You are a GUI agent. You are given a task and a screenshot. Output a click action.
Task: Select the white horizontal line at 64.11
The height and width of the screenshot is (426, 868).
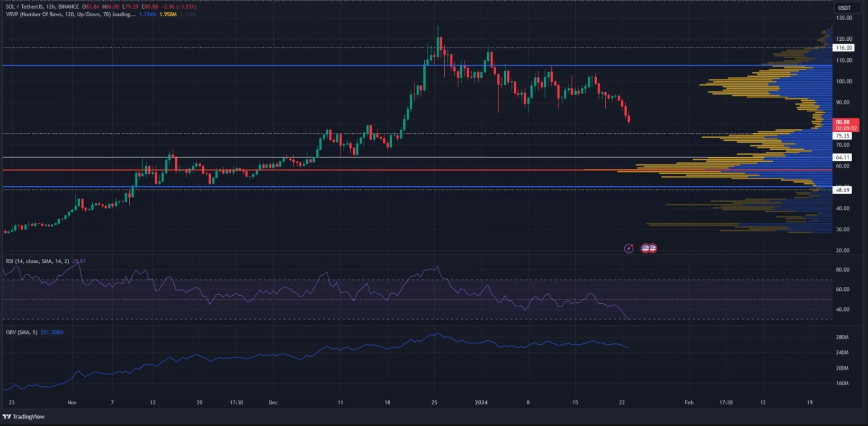(417, 157)
